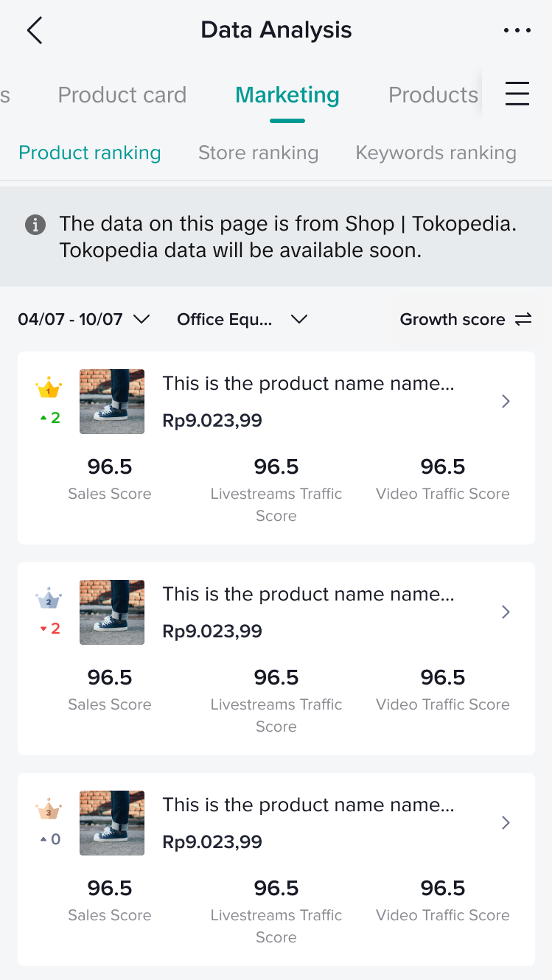Switch to the Product card tab
The height and width of the screenshot is (980, 552).
pos(122,95)
